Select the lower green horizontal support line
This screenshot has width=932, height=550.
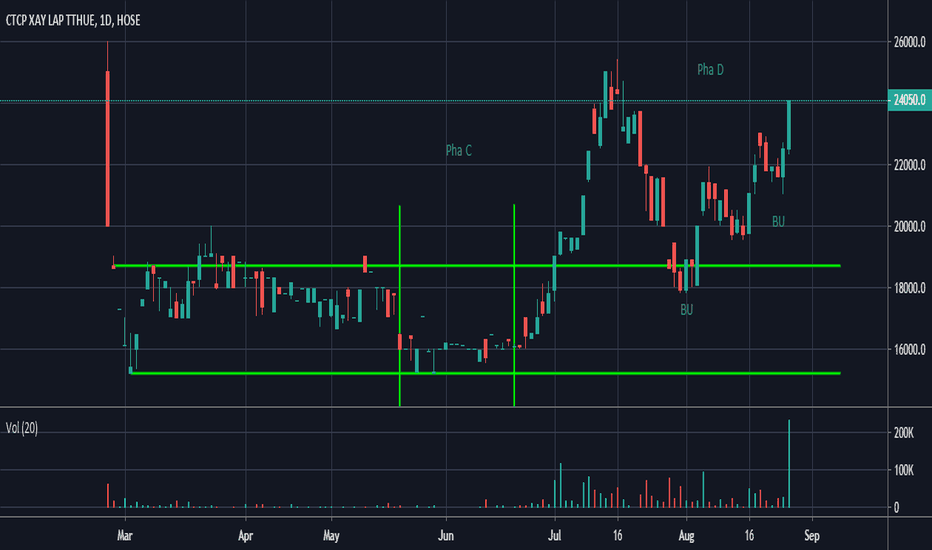point(485,373)
